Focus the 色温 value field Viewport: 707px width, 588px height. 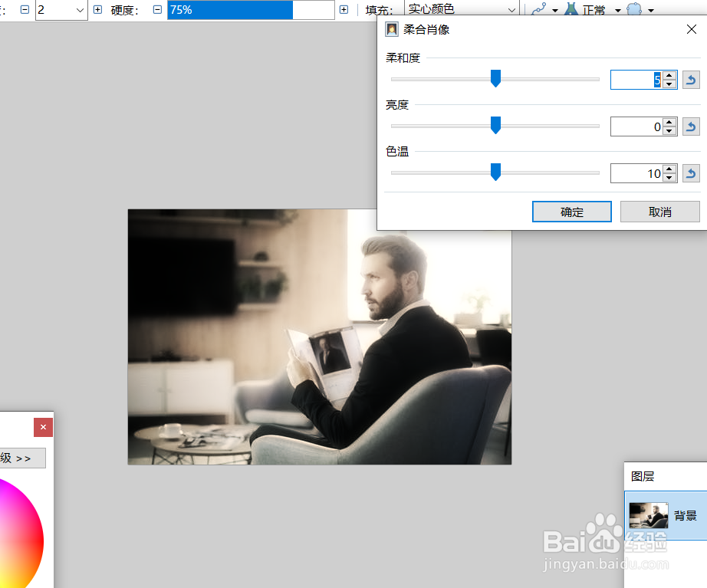(636, 173)
